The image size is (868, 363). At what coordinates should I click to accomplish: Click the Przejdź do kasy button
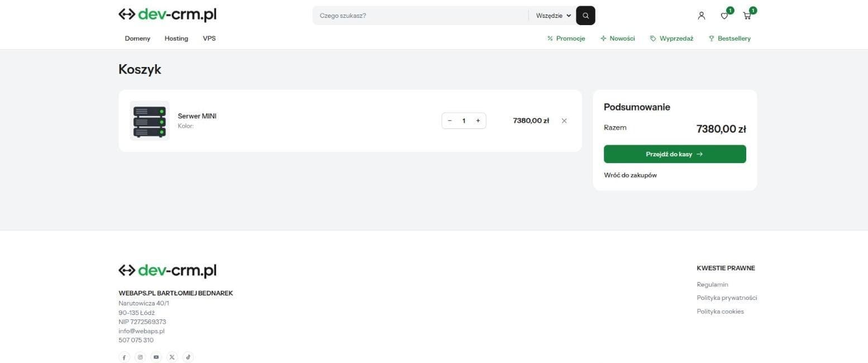[x=675, y=154]
